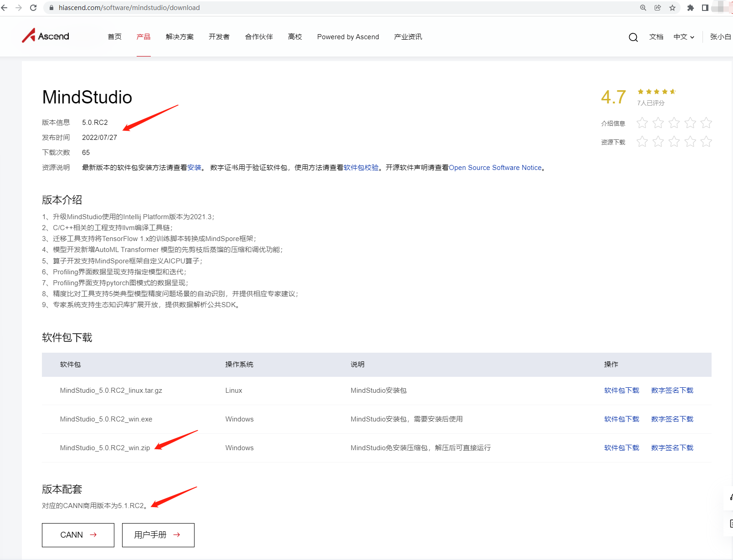Reload the current page
The width and height of the screenshot is (733, 560).
pyautogui.click(x=33, y=8)
